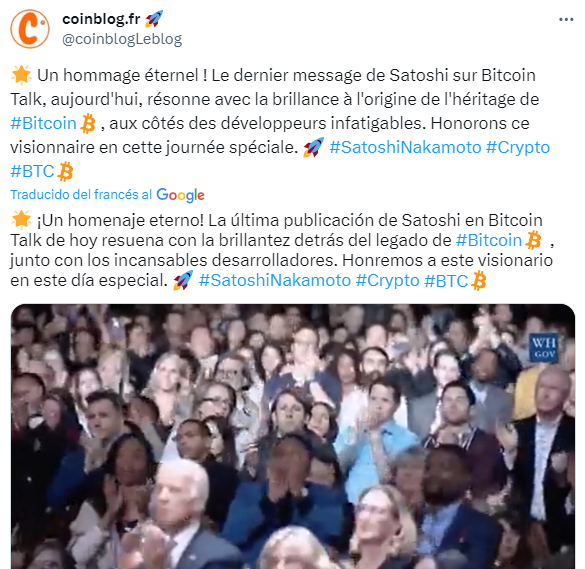Click the coinblog.fr display name
This screenshot has height=569, width=585.
[101, 19]
